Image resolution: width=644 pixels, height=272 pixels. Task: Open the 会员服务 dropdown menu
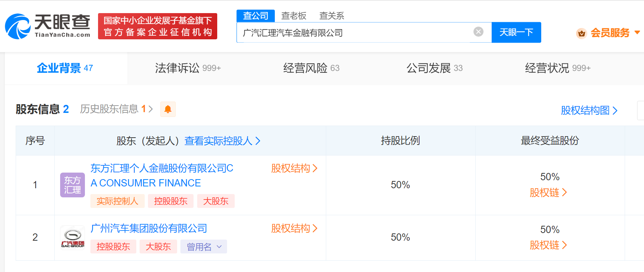coord(614,33)
